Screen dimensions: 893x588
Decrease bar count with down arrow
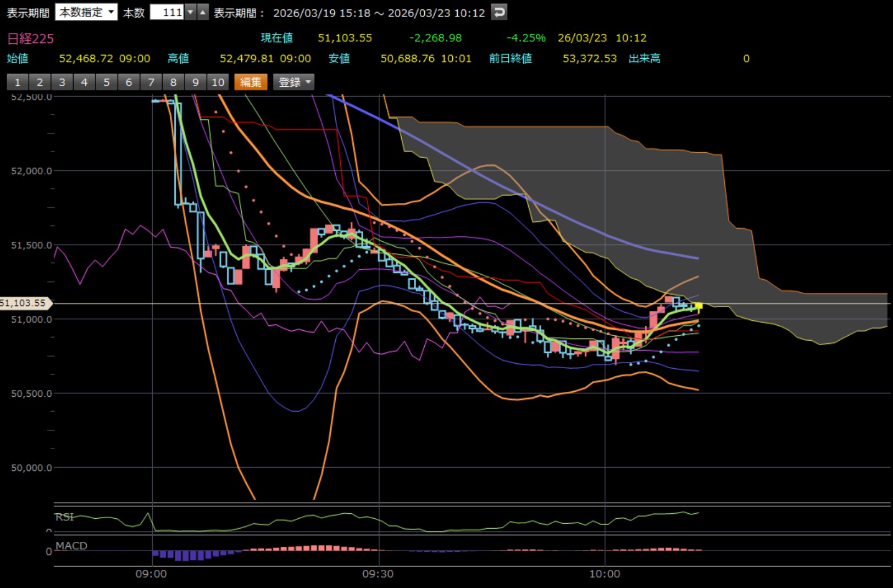(x=191, y=12)
